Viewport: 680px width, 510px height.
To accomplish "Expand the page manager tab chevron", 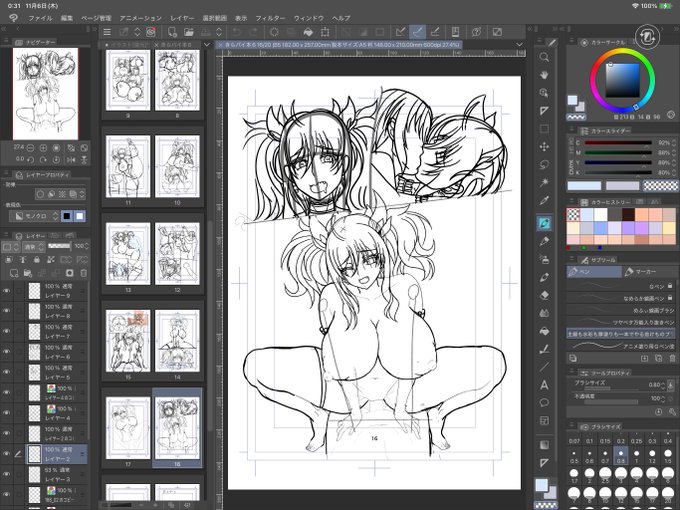I will [207, 44].
